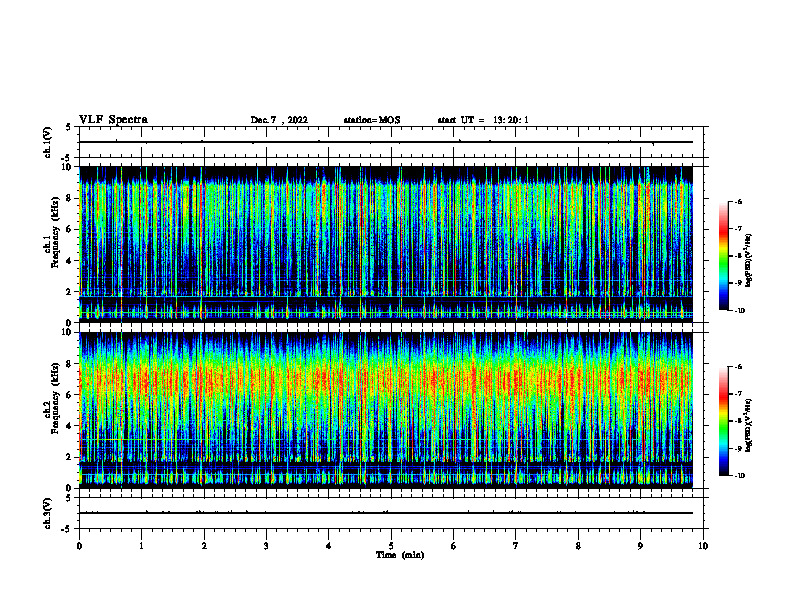This screenshot has width=792, height=612.
Task: Click the "-7" label on ch.2 color scale
Action: (739, 394)
